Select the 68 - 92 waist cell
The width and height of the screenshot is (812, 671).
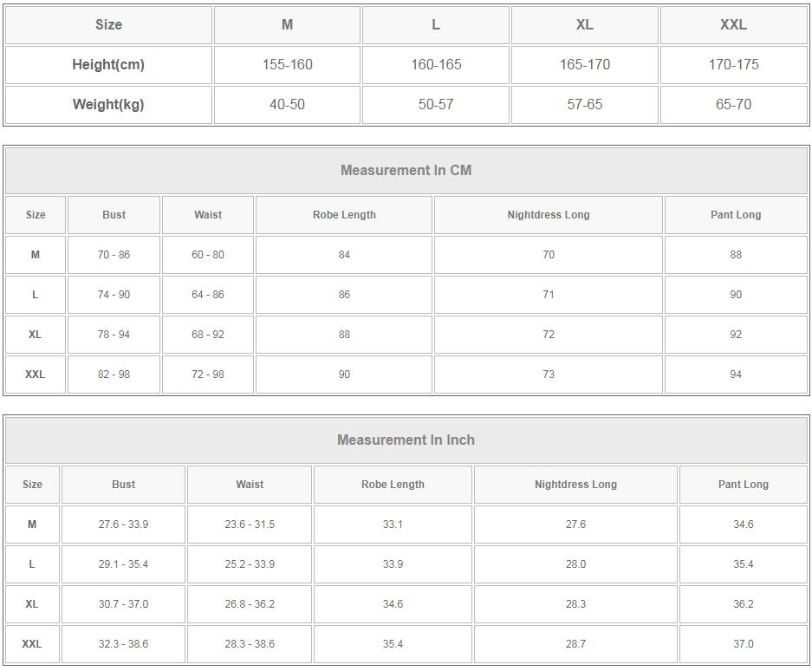(208, 335)
